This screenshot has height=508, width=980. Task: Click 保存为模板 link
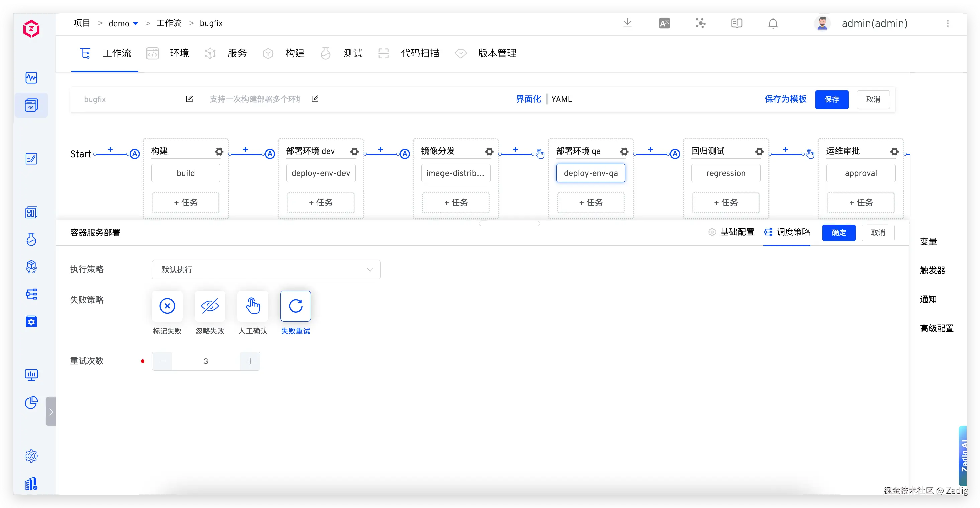pos(785,99)
